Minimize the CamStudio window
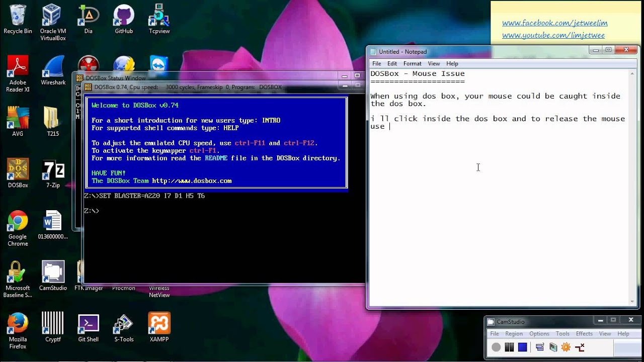 600,320
